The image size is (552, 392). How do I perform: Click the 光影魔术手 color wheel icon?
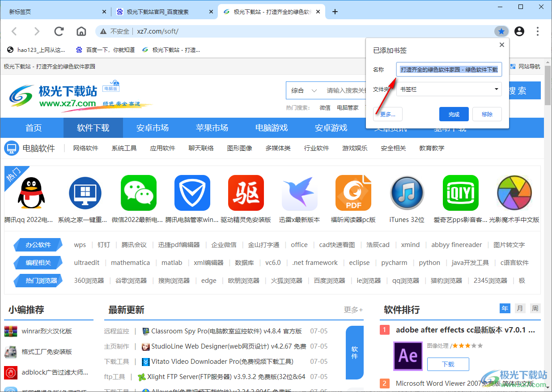(x=514, y=193)
